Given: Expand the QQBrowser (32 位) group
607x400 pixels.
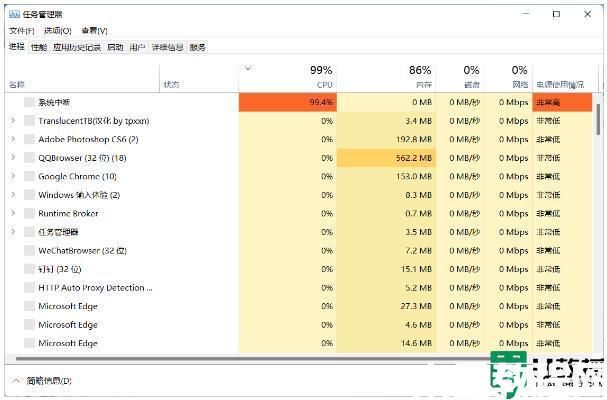Looking at the screenshot, I should (x=13, y=158).
